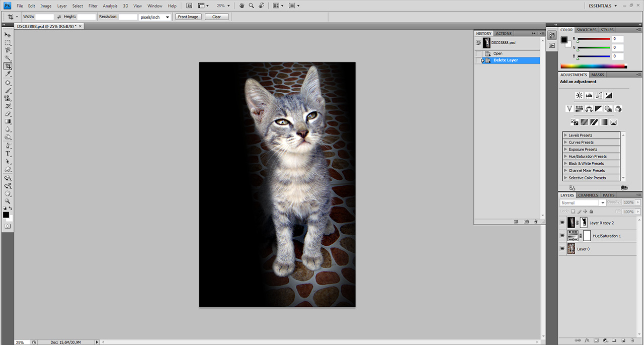Open the layer style fx menu
This screenshot has width=644, height=345.
tap(587, 340)
